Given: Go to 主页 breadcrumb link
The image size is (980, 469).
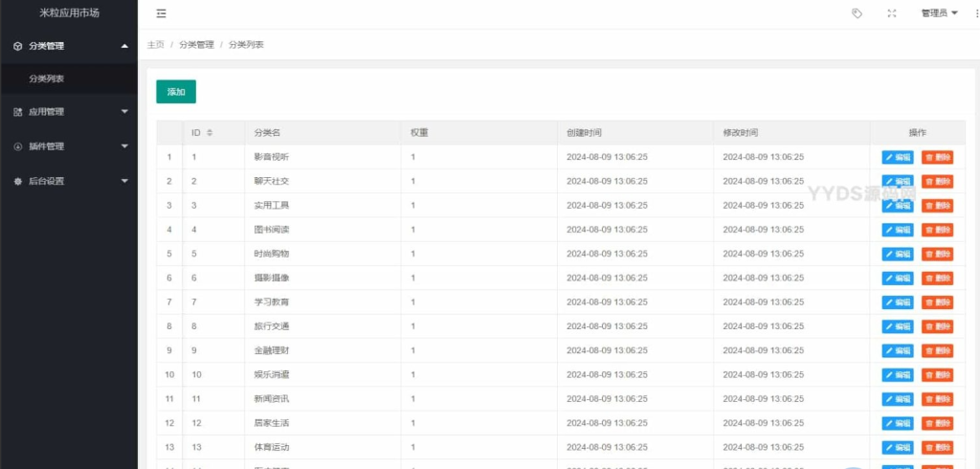Looking at the screenshot, I should (x=156, y=45).
